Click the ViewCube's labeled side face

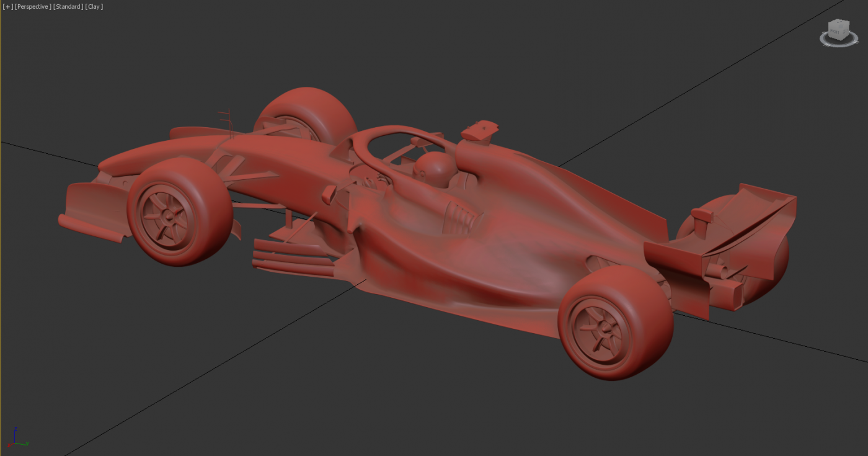tap(835, 34)
